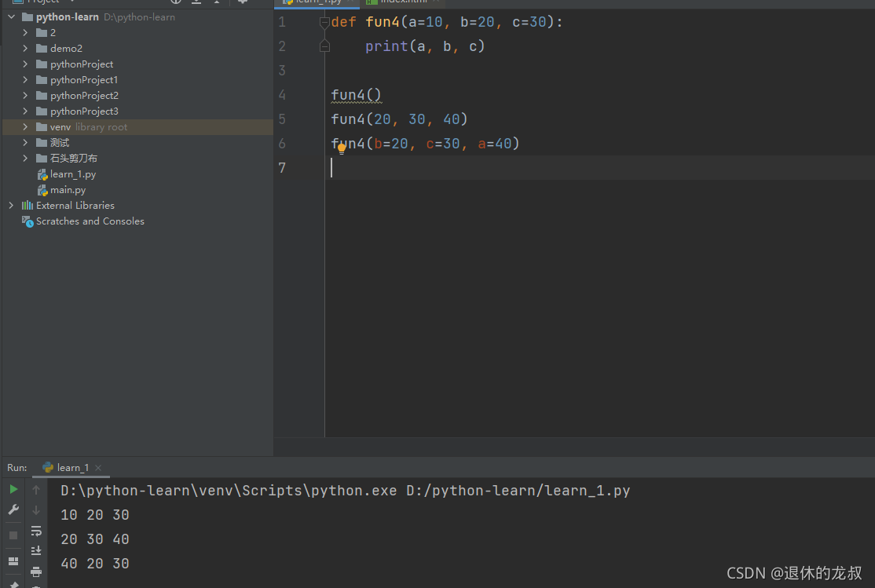Expand the pythonProject folder
875x588 pixels.
(x=25, y=64)
